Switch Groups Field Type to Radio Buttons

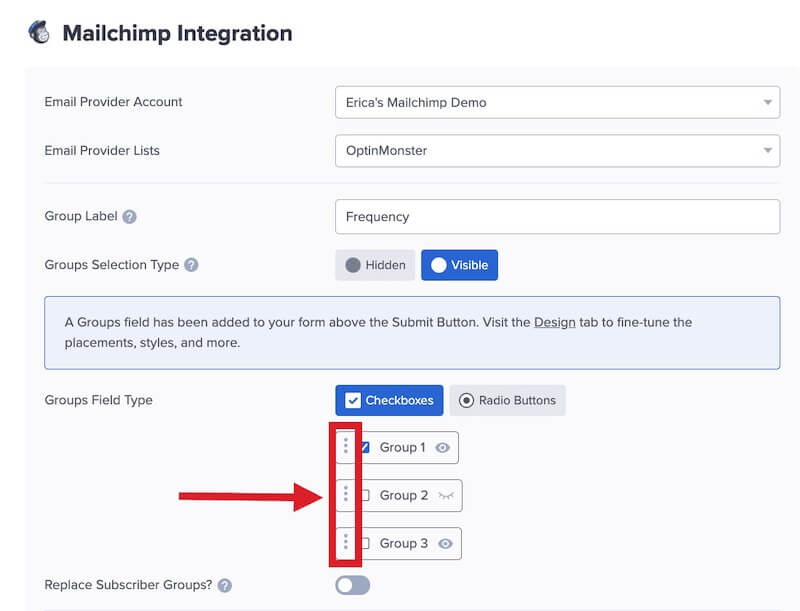[507, 400]
